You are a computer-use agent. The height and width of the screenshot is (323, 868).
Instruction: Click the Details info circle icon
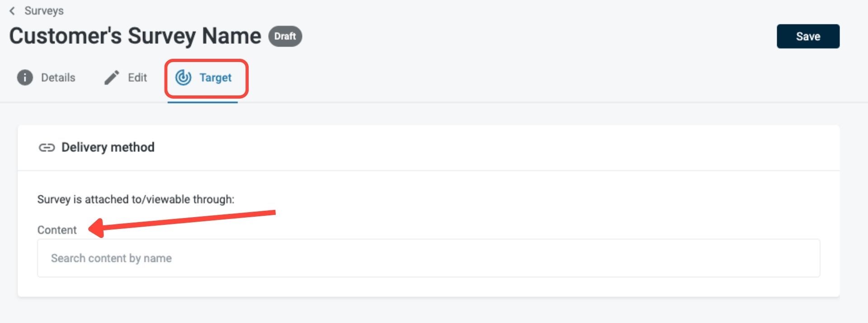25,78
